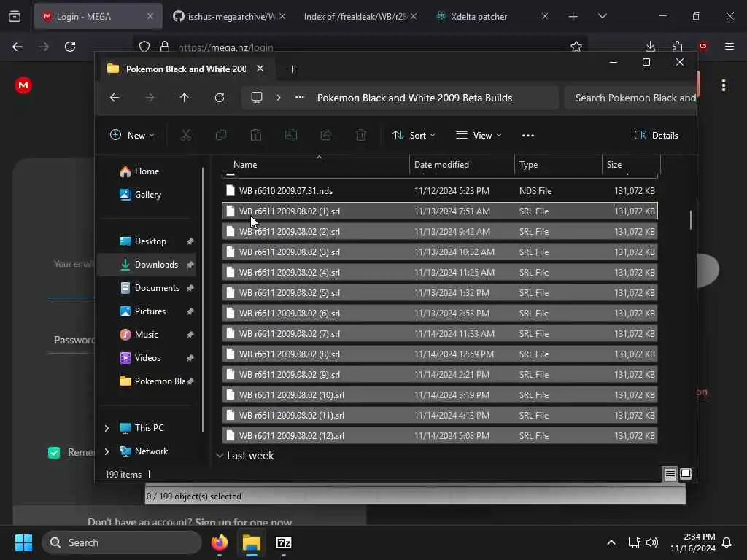Select file WB r6611 2009.08.02 (5).srl

coord(440,293)
